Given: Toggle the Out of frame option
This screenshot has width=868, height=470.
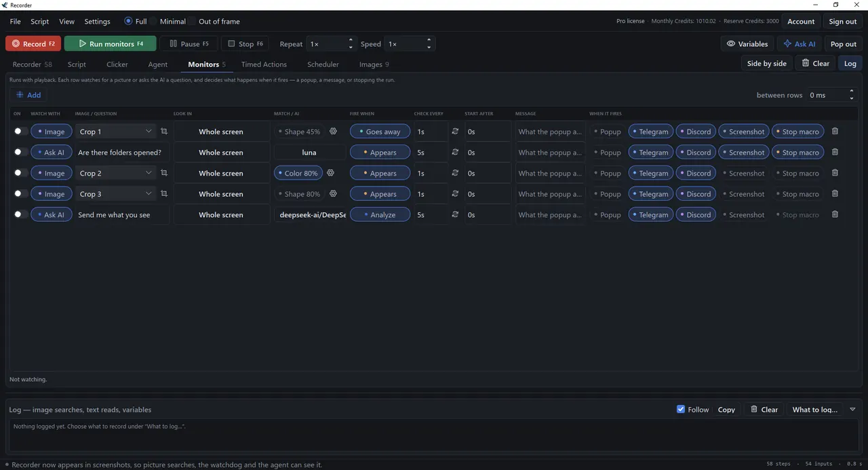Looking at the screenshot, I should pyautogui.click(x=214, y=22).
